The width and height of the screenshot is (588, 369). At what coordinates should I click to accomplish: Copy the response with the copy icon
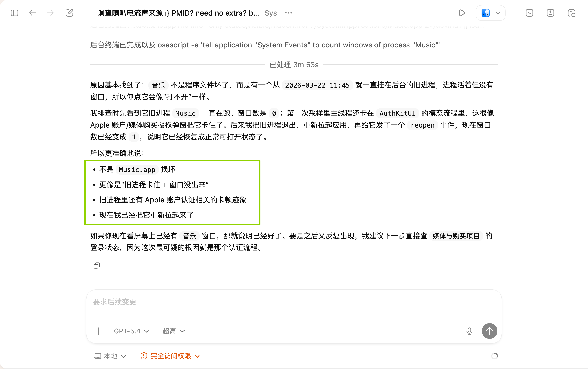(x=97, y=266)
